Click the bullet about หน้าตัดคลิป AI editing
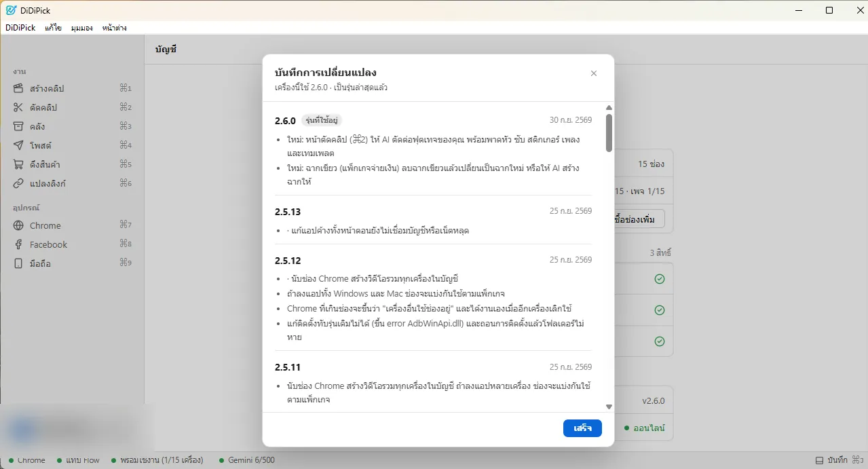The width and height of the screenshot is (868, 469). pyautogui.click(x=433, y=146)
